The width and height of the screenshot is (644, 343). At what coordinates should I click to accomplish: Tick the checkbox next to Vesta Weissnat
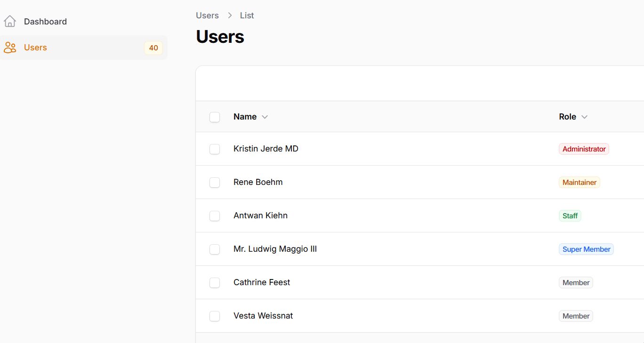[x=215, y=316]
